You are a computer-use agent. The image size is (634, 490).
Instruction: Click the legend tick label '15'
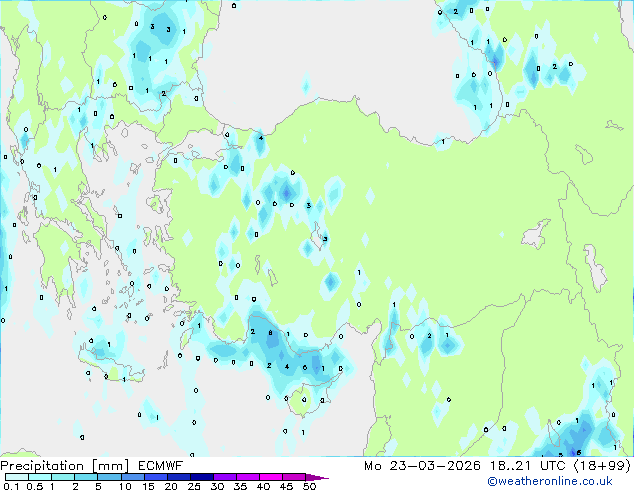point(148,486)
